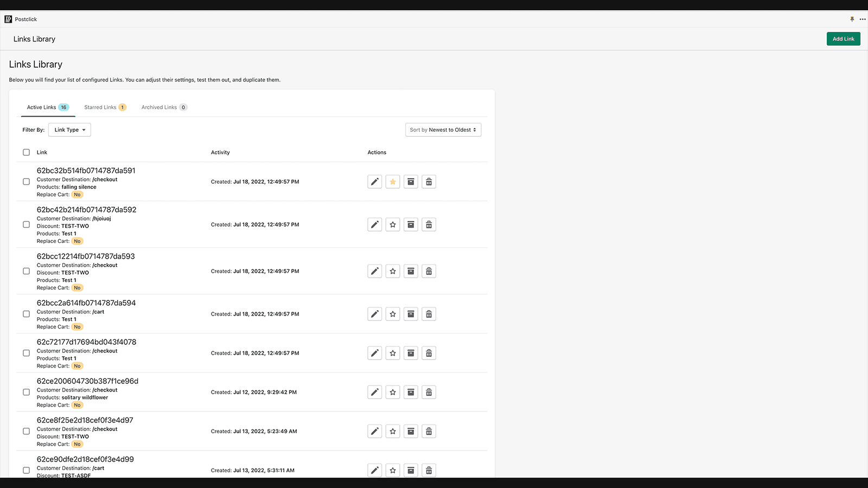Switch to the Starred Links tab
This screenshot has height=488, width=868.
pos(100,107)
